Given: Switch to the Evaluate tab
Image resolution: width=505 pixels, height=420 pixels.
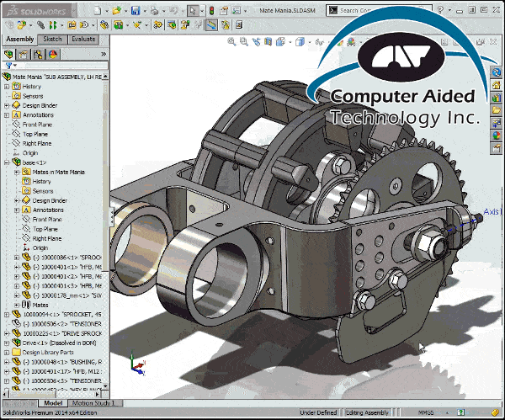Looking at the screenshot, I should (x=83, y=40).
